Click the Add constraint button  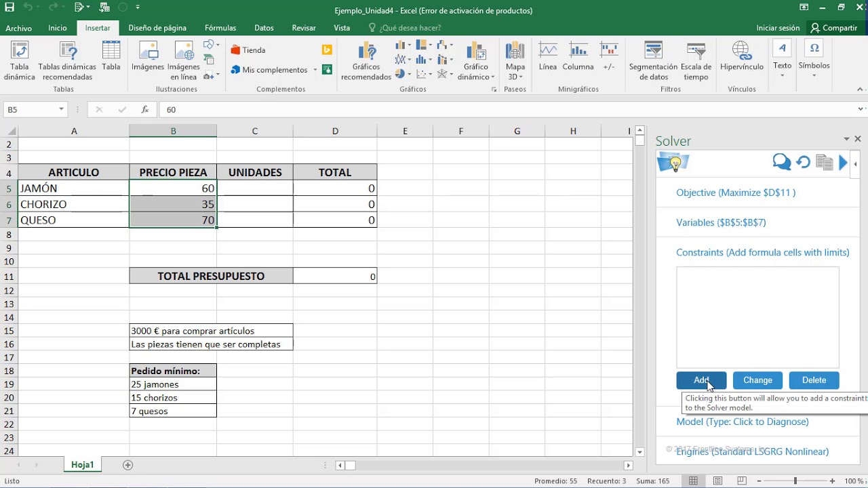click(701, 380)
